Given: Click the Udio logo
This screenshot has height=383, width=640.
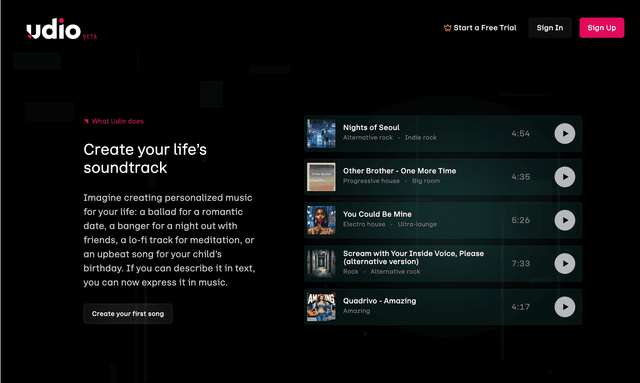Looking at the screenshot, I should [x=53, y=29].
